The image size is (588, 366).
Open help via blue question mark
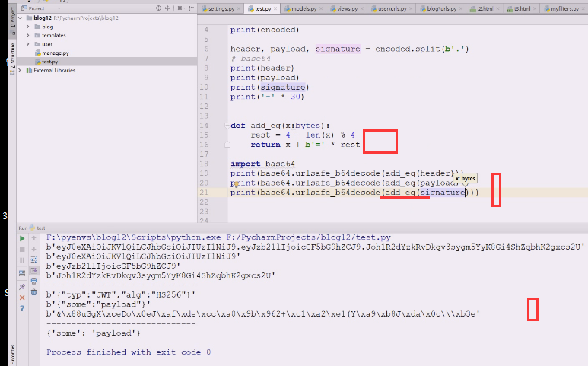pyautogui.click(x=22, y=308)
